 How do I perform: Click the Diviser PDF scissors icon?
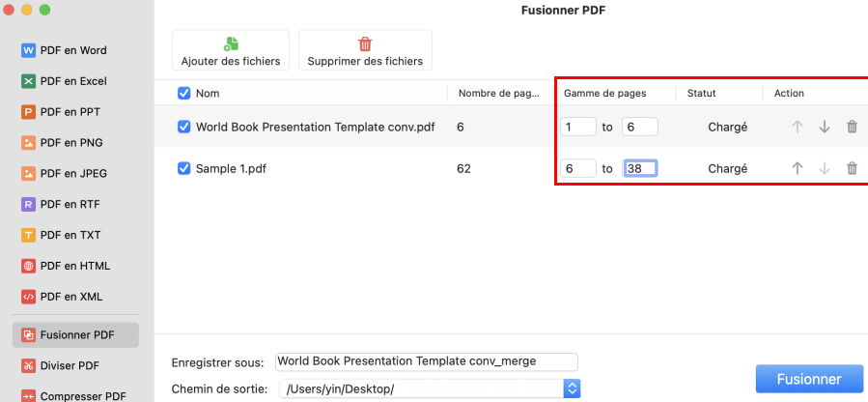pos(28,365)
